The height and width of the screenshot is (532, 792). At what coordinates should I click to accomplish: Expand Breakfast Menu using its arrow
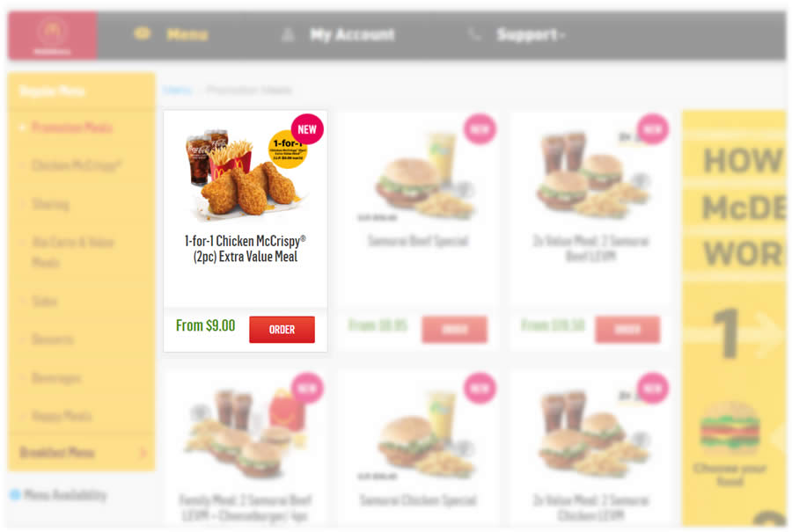(x=143, y=453)
